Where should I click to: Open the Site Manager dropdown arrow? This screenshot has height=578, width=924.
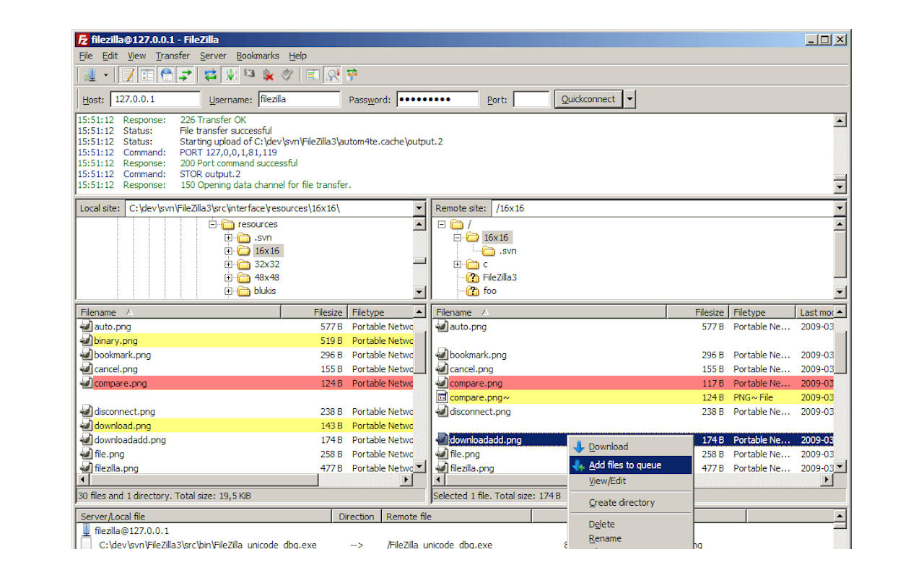click(x=105, y=74)
